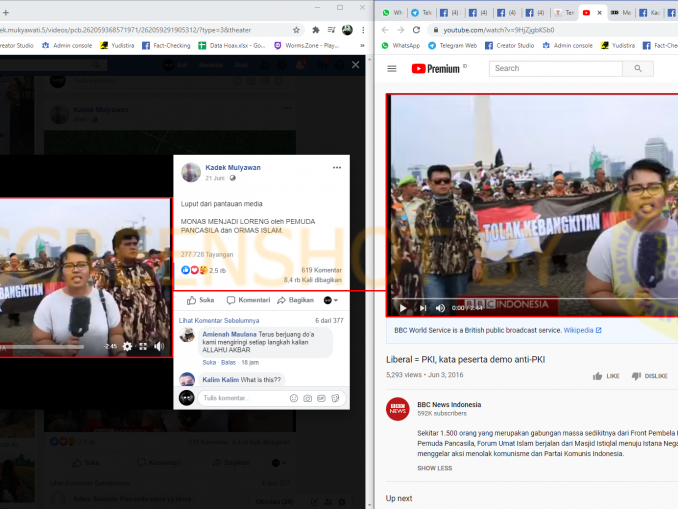Seek along the YouTube video progress bar
Viewport: 678px width, 509px height.
tap(535, 298)
